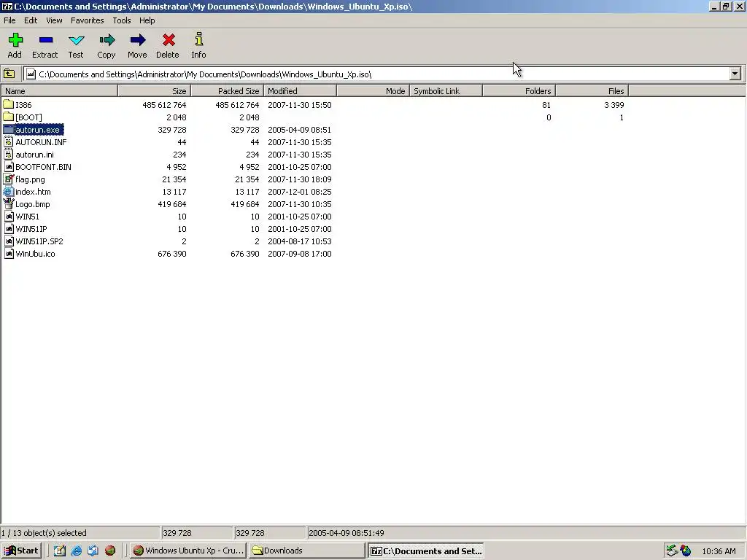Open the Help menu

[147, 20]
